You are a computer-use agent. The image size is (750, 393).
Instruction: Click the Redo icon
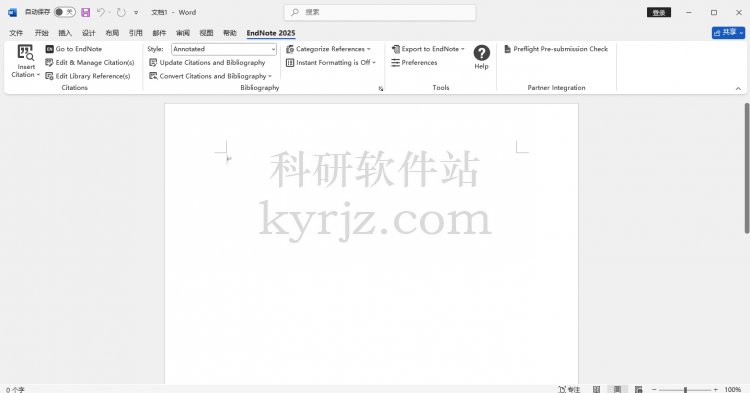(121, 12)
